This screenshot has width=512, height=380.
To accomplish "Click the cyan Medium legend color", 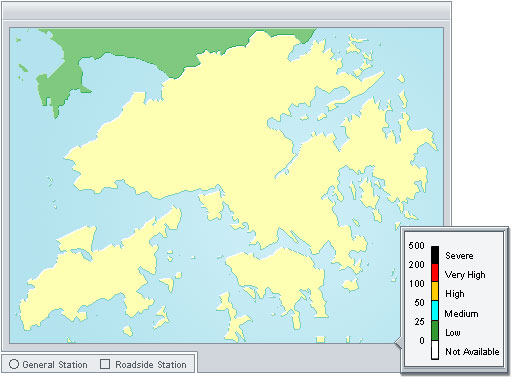I will (435, 310).
